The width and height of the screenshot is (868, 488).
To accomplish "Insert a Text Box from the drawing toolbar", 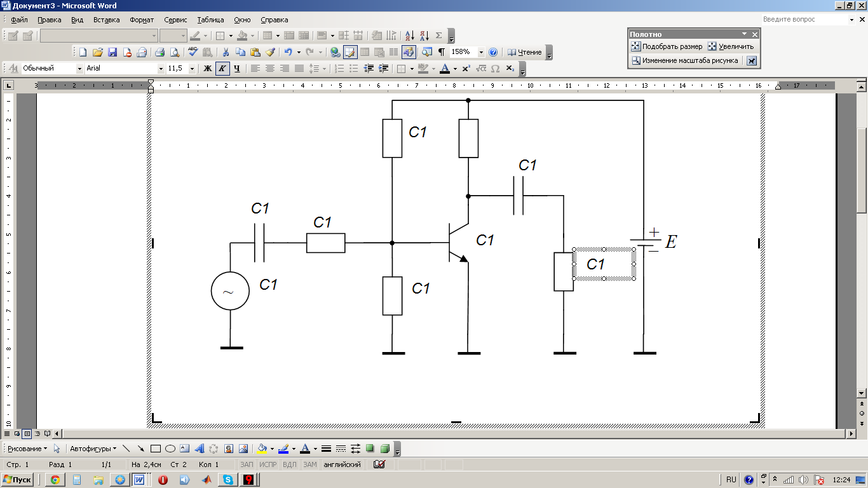I will (x=184, y=449).
